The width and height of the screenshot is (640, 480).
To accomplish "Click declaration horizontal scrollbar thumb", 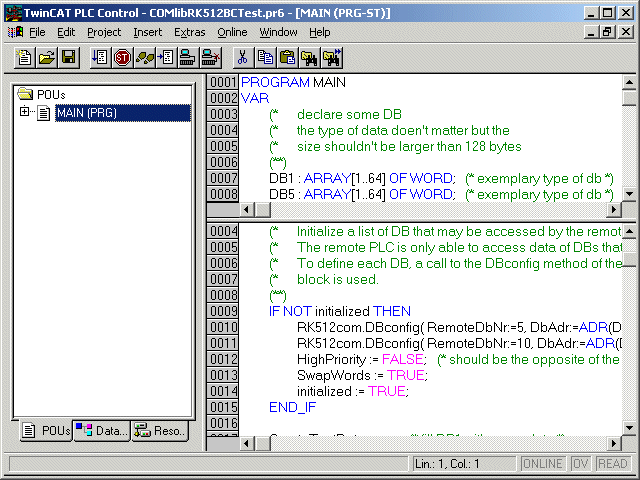I will pyautogui.click(x=262, y=210).
